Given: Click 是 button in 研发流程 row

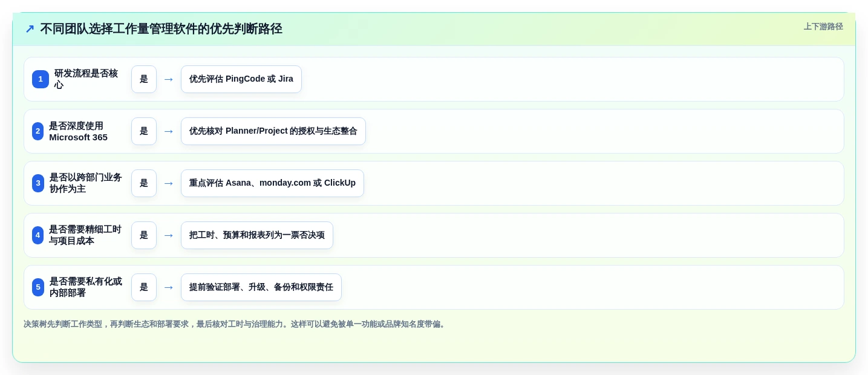Looking at the screenshot, I should [x=144, y=79].
